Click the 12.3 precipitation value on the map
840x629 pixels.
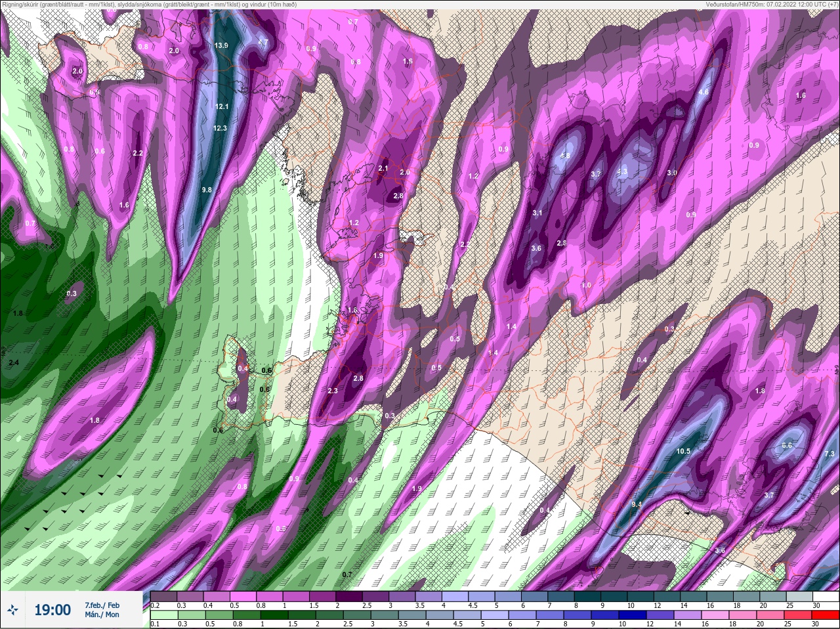[x=220, y=128]
